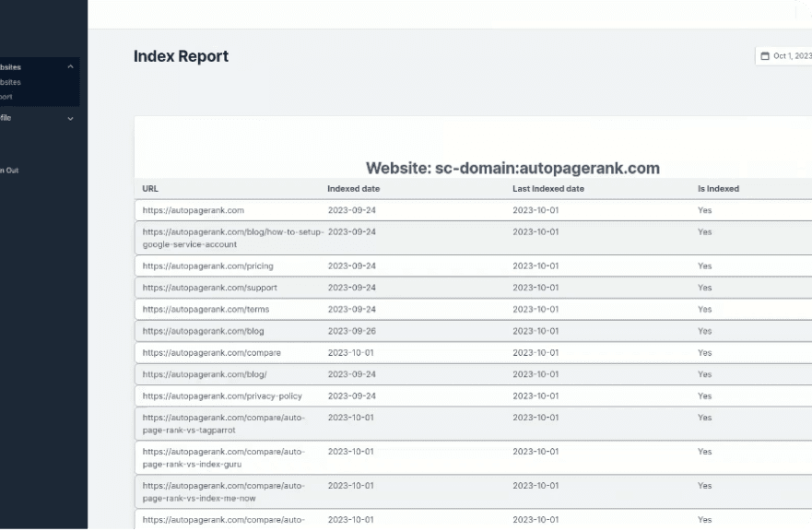Screen dimensions: 812x531
Task: Select the autopagerank.com/support URL row
Action: [x=209, y=288]
